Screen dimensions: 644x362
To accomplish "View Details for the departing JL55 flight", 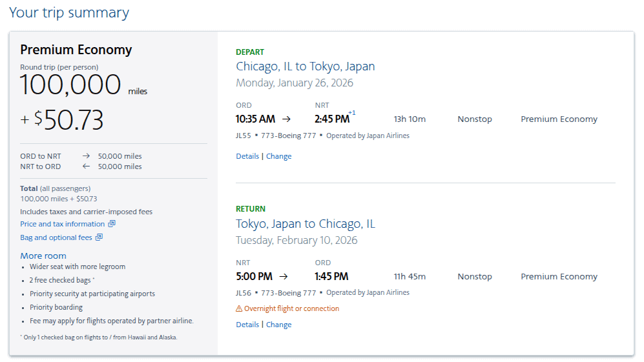I will [x=247, y=156].
